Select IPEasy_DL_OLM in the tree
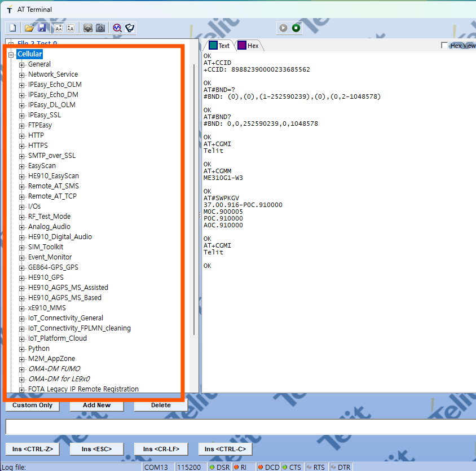This screenshot has width=476, height=471. pos(52,105)
